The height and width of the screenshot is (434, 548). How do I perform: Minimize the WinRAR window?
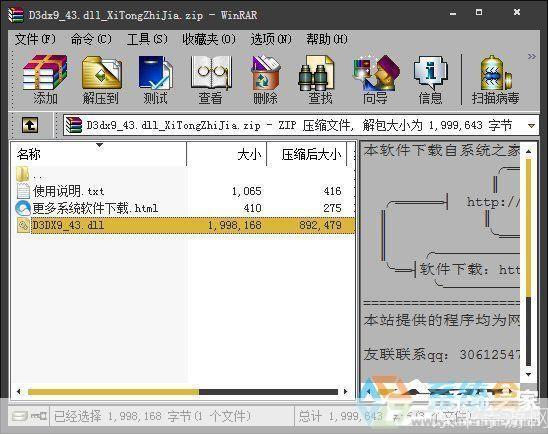coord(453,13)
